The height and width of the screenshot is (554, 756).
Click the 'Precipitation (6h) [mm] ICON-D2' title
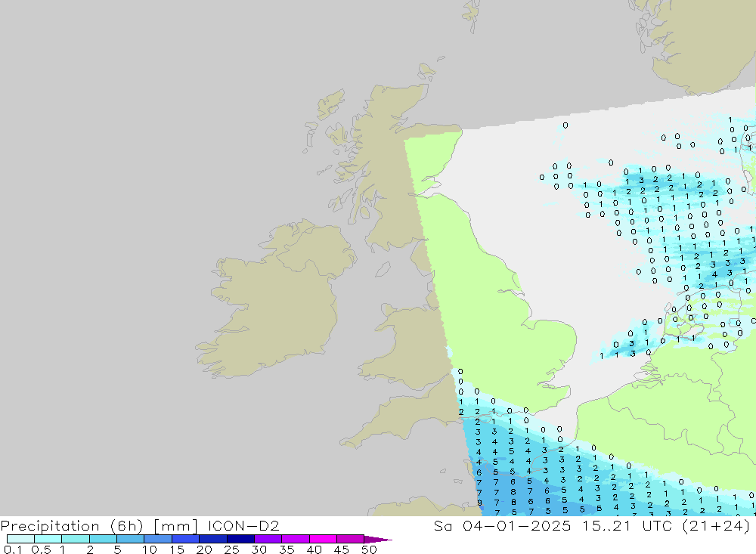pyautogui.click(x=140, y=525)
